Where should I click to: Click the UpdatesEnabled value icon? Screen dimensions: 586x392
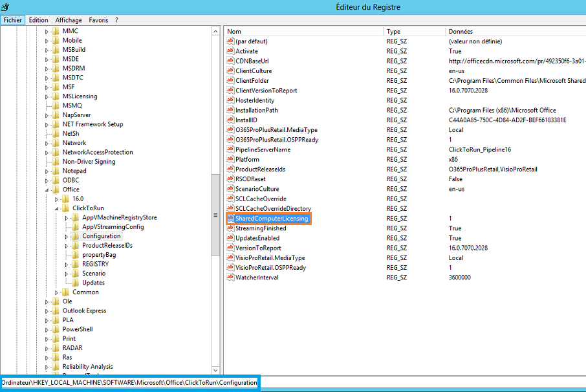pos(230,238)
